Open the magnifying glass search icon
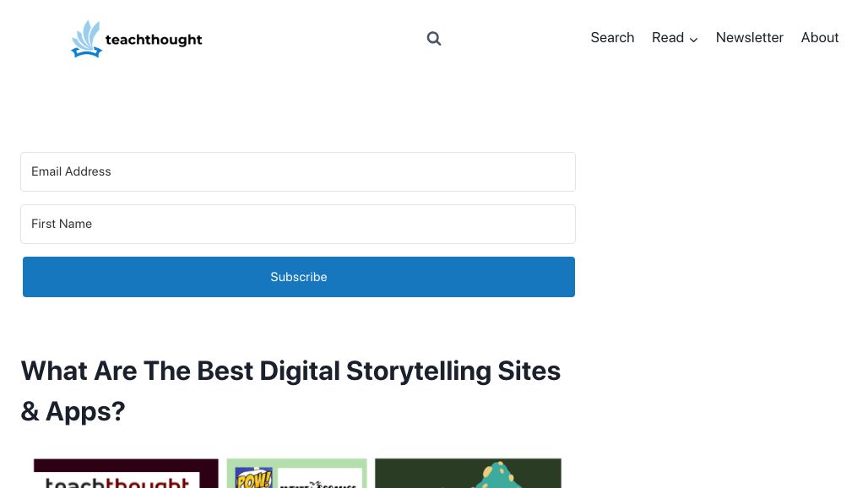868x488 pixels. tap(434, 38)
